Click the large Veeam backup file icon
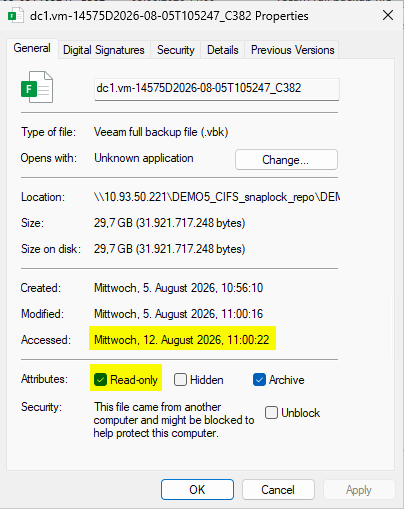404x510 pixels. 37,87
